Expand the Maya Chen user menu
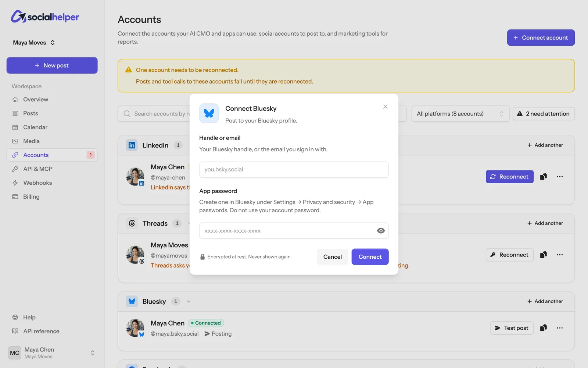The width and height of the screenshot is (588, 368). (x=52, y=353)
